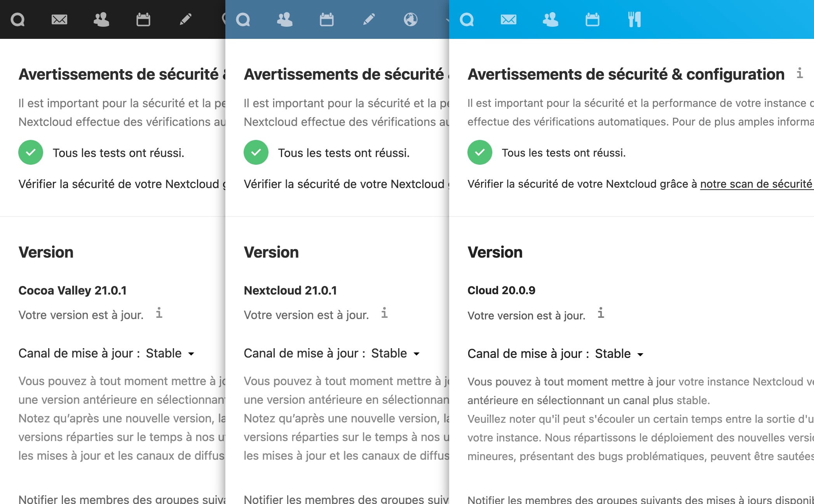The height and width of the screenshot is (504, 814).
Task: Open Calendar in the slate-blue header
Action: (327, 19)
